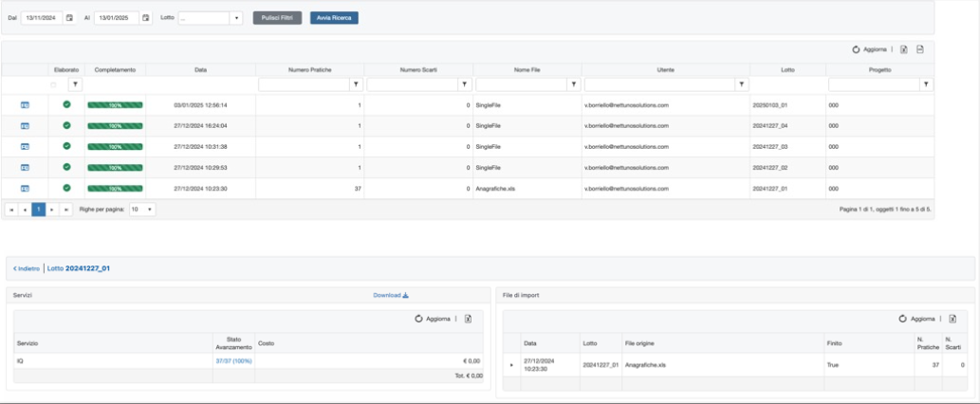Click the Pulisci Filtri button
980x404 pixels.
[x=278, y=18]
